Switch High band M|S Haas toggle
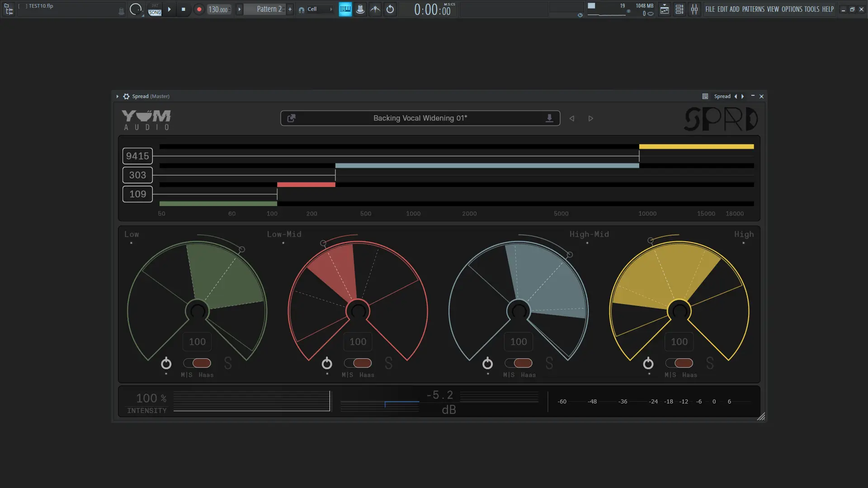The height and width of the screenshot is (488, 868). [x=679, y=363]
